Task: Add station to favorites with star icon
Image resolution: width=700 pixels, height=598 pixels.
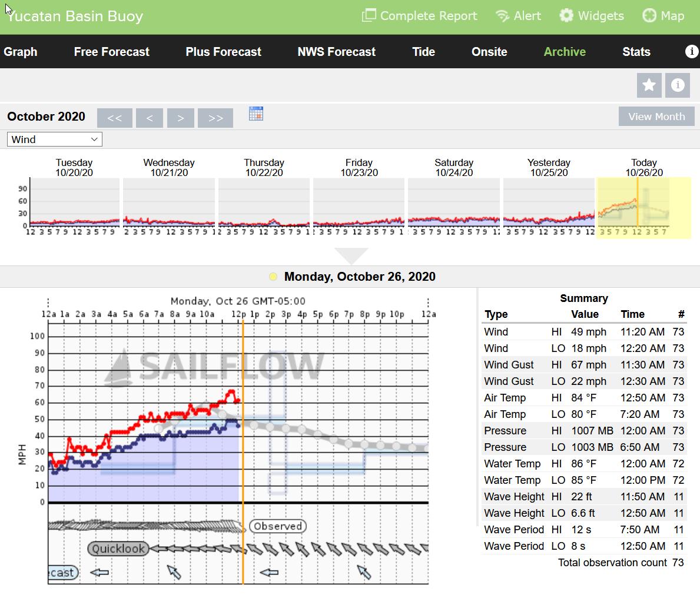Action: [x=649, y=85]
